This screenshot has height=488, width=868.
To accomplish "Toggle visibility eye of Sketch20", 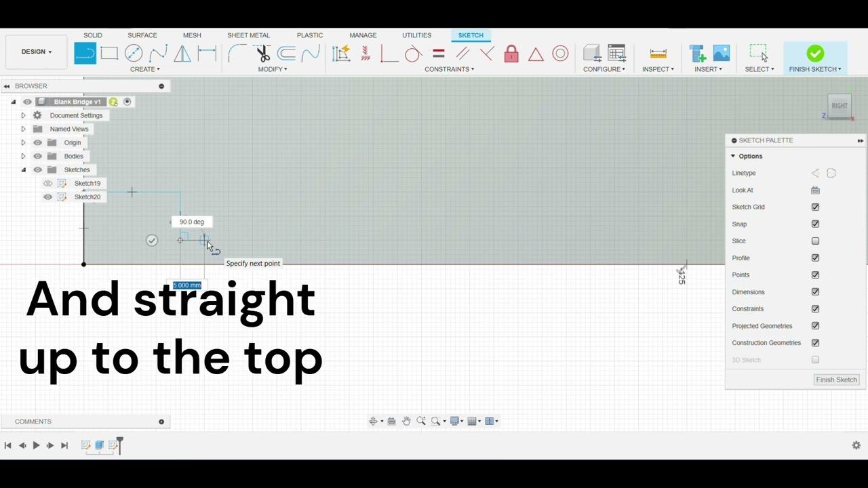I will (47, 197).
